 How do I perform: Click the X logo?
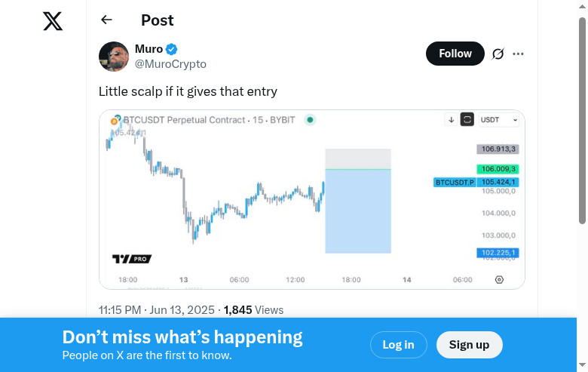(x=53, y=21)
